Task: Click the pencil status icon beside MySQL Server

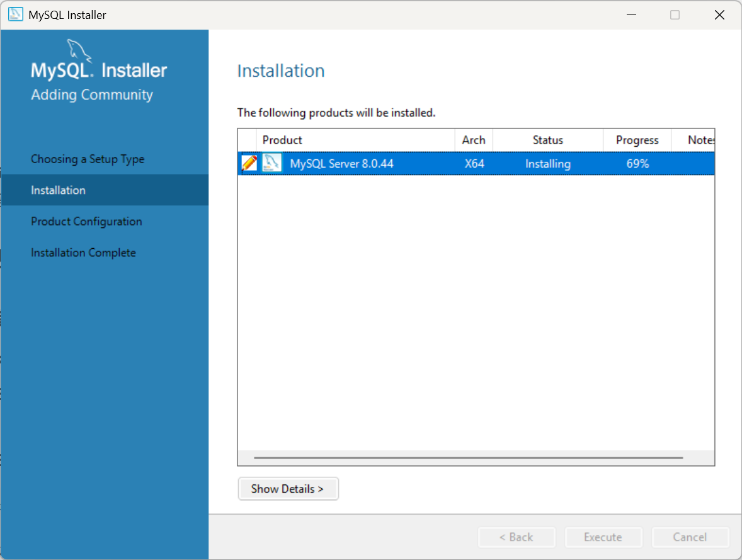Action: [x=249, y=163]
